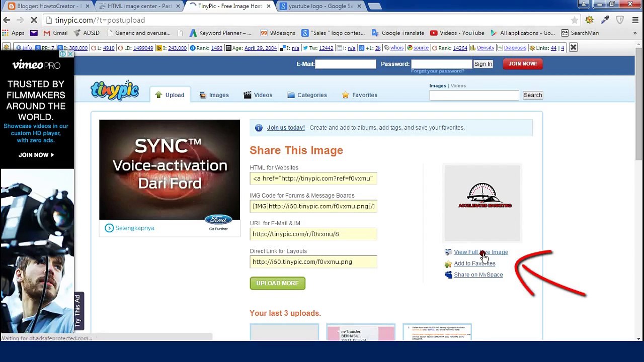Click the TinyPic logo
644x362 pixels.
click(x=115, y=90)
